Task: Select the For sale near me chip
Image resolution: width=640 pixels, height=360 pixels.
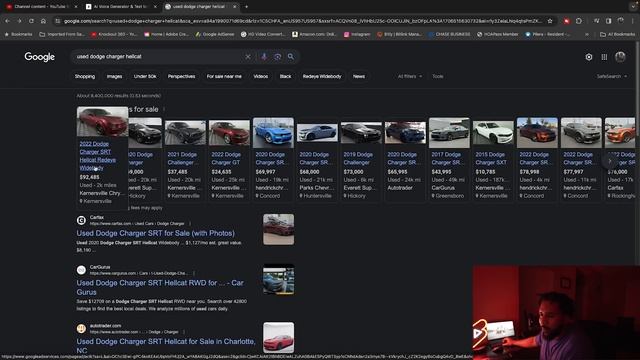Action: (x=224, y=76)
